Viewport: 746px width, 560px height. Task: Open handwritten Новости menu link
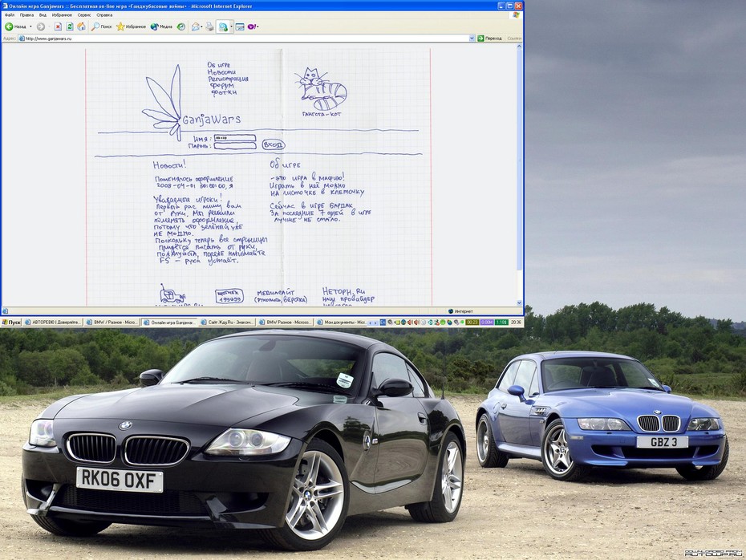[221, 72]
